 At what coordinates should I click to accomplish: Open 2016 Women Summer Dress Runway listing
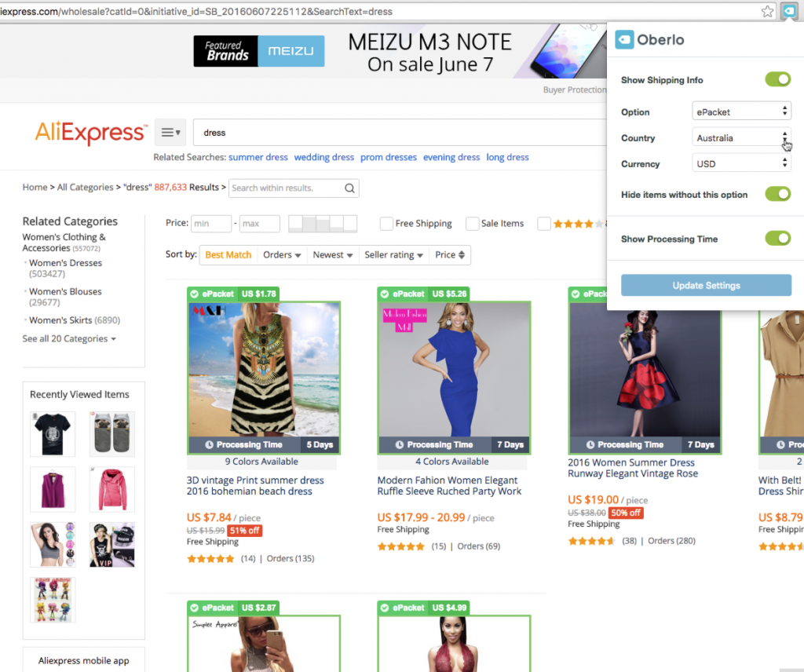(x=633, y=468)
